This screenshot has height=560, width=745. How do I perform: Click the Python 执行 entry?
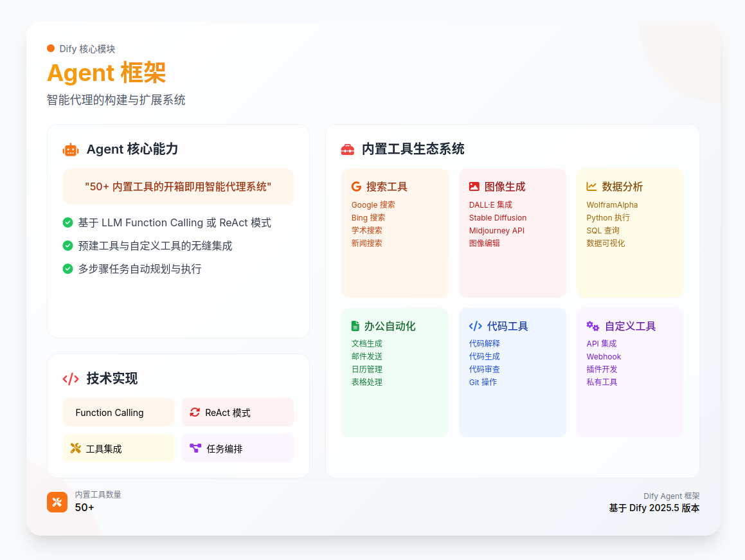point(608,218)
